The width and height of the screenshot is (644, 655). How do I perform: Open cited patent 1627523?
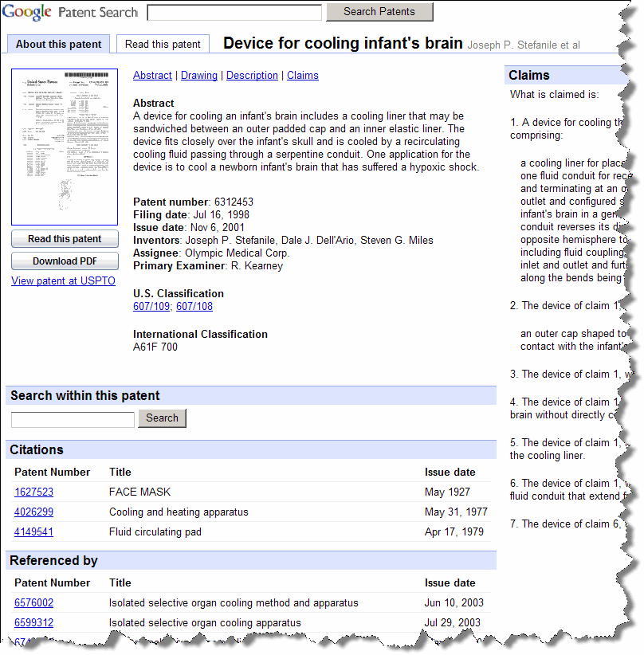click(x=33, y=492)
